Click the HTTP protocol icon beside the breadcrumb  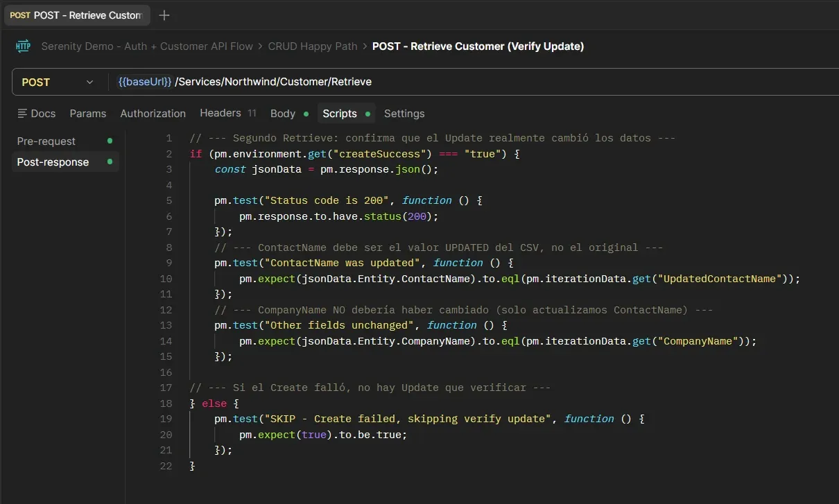[x=23, y=46]
